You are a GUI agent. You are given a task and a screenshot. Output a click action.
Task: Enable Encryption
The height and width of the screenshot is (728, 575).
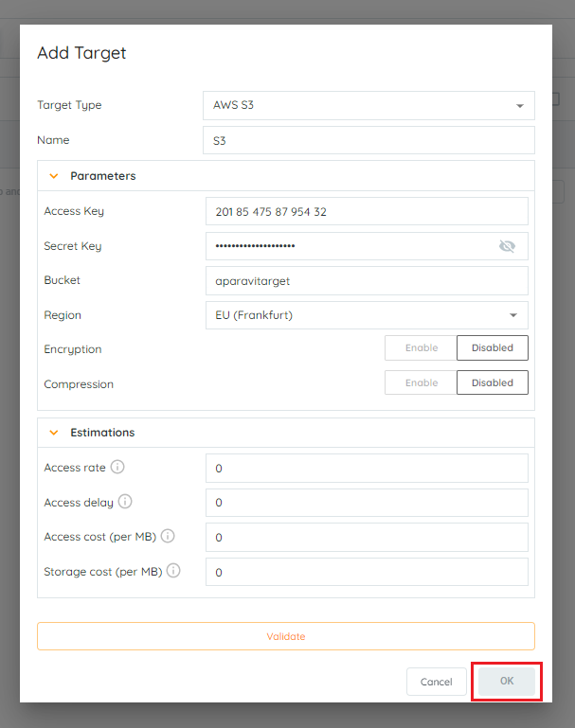[x=421, y=347]
